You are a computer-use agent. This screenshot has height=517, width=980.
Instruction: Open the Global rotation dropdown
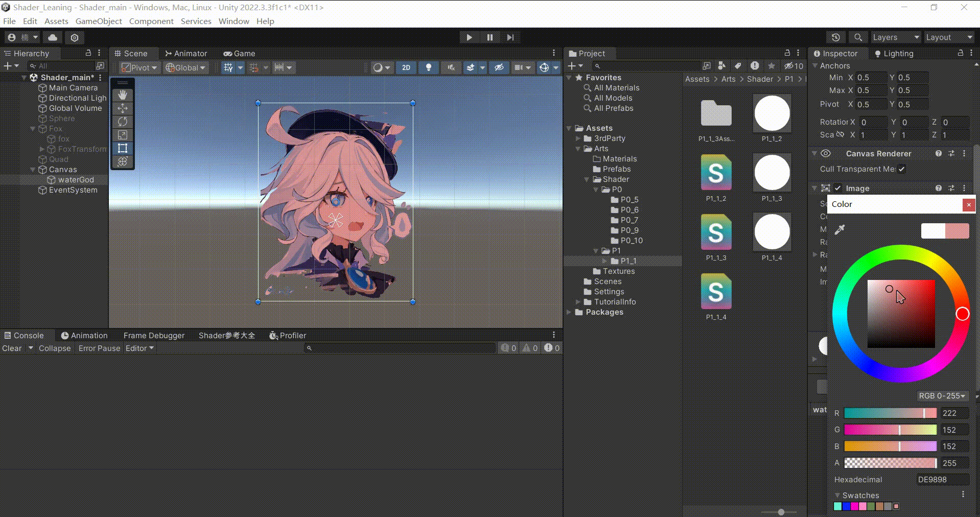point(186,67)
